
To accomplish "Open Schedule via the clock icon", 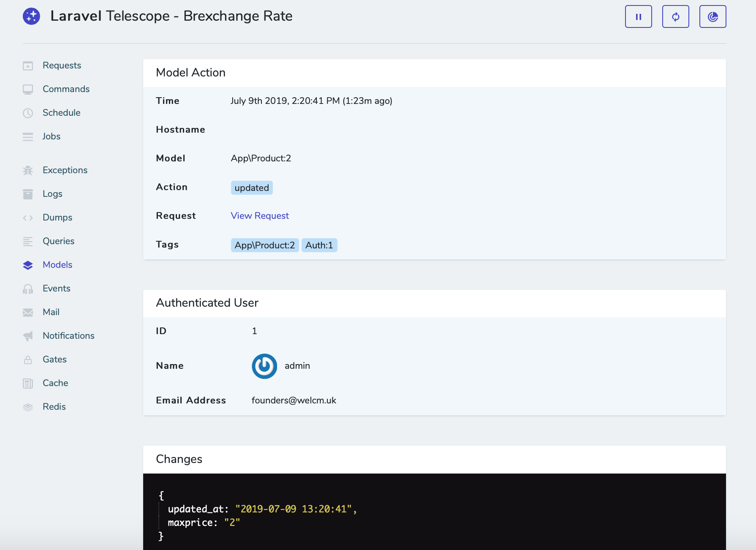I will (28, 113).
